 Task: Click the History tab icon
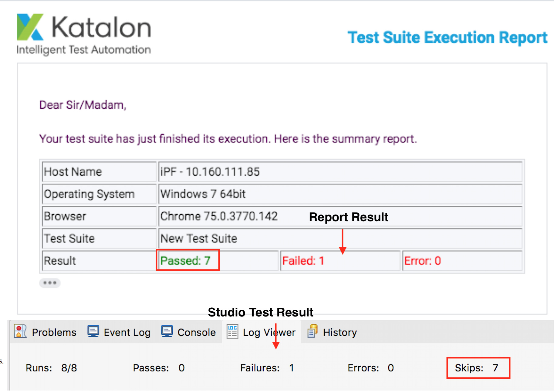pyautogui.click(x=312, y=332)
